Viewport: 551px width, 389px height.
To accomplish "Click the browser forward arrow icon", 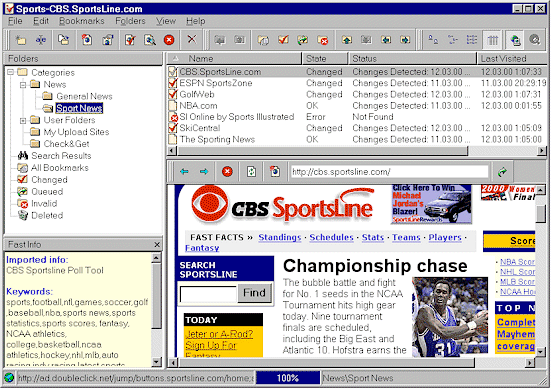I will [x=204, y=171].
